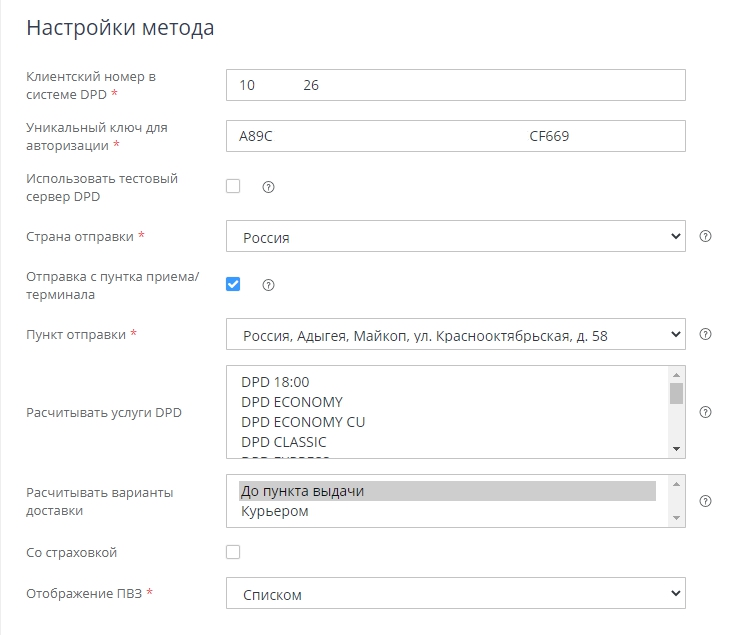Screen dimensions: 740x635
Task: Select До пункта выдачи delivery option
Action: click(x=302, y=491)
